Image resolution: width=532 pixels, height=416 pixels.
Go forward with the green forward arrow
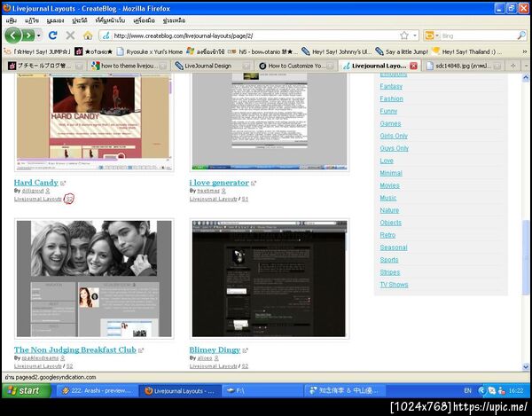pyautogui.click(x=28, y=35)
